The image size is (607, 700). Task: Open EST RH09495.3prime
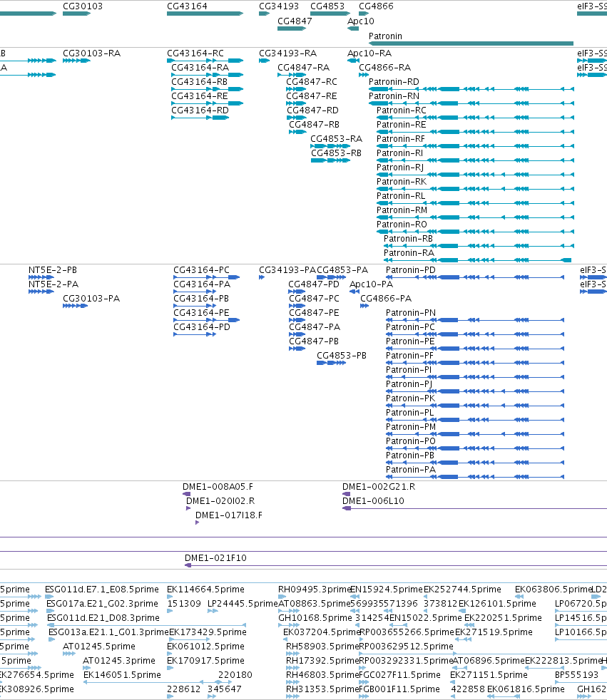[x=315, y=590]
